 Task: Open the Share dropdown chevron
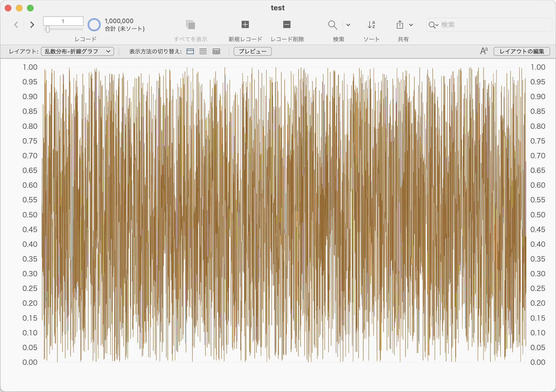[411, 25]
